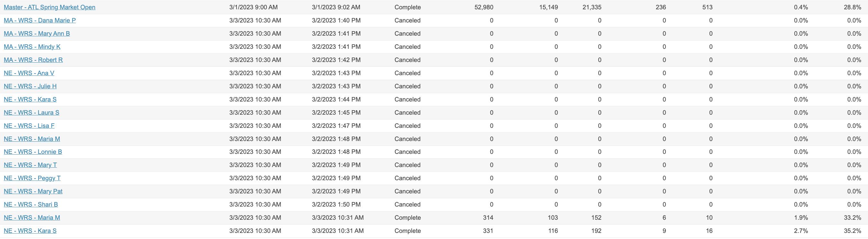Open completed NE - WRS - Kara S link
This screenshot has width=868, height=239.
[x=30, y=230]
